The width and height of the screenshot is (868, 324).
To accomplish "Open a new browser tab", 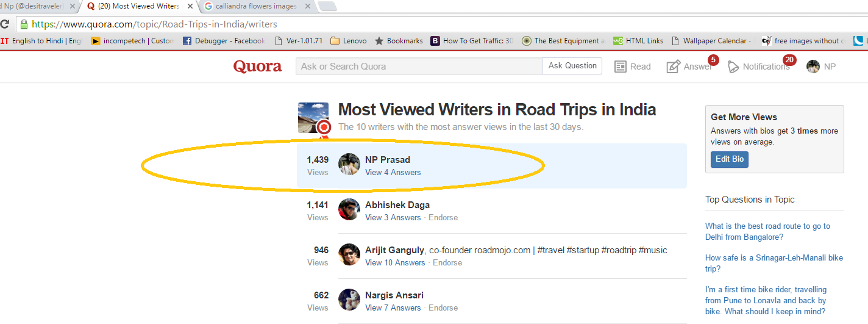I will (327, 7).
